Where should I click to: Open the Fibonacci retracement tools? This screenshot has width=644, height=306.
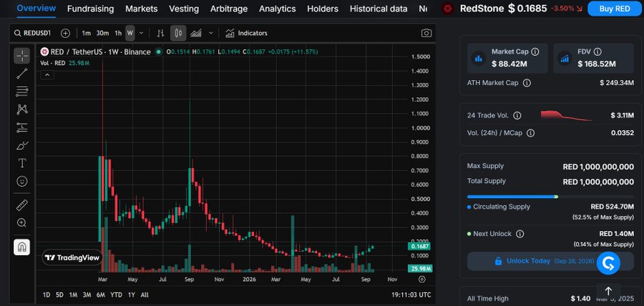pos(21,92)
